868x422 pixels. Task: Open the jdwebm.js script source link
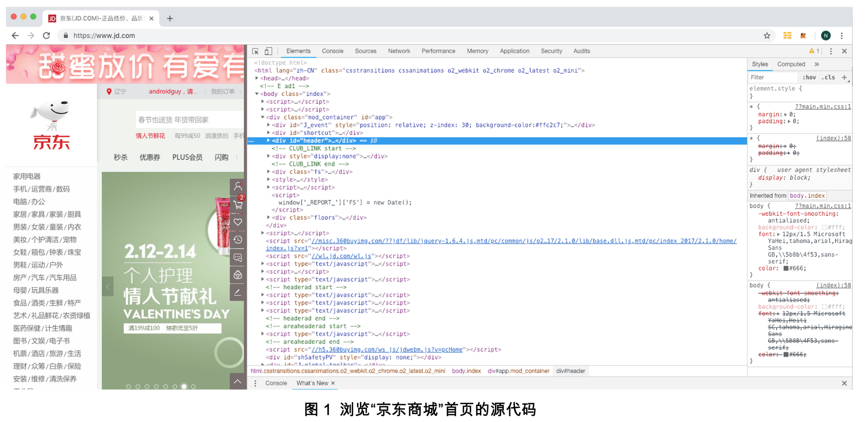[x=387, y=350]
